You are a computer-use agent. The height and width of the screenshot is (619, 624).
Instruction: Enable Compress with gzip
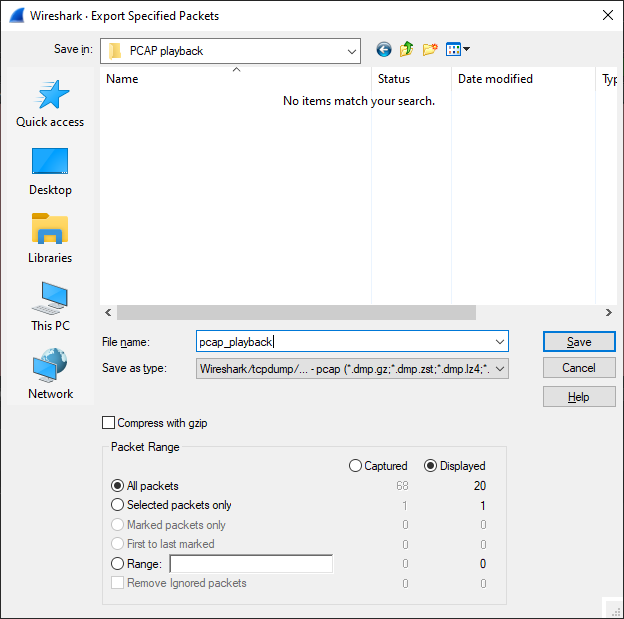[109, 423]
